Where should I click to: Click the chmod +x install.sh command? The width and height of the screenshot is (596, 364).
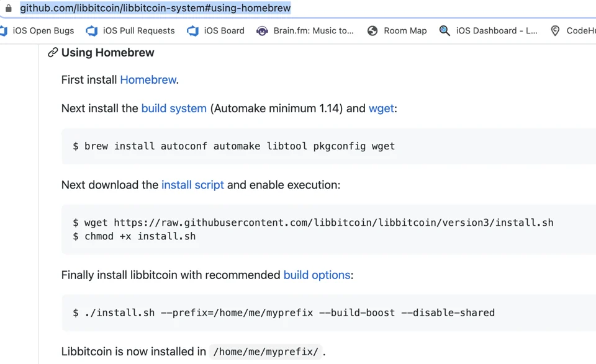(x=134, y=236)
